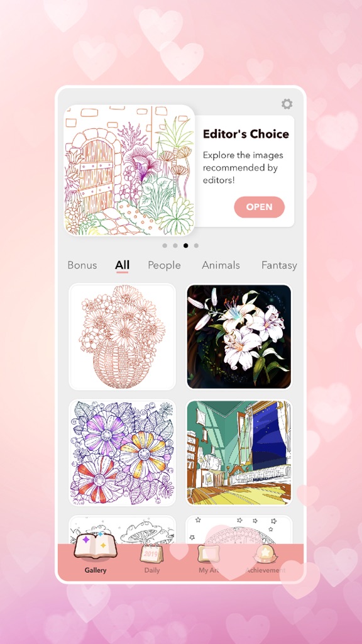Open the flower vase coloring page
Image resolution: width=362 pixels, height=644 pixels.
(x=123, y=337)
